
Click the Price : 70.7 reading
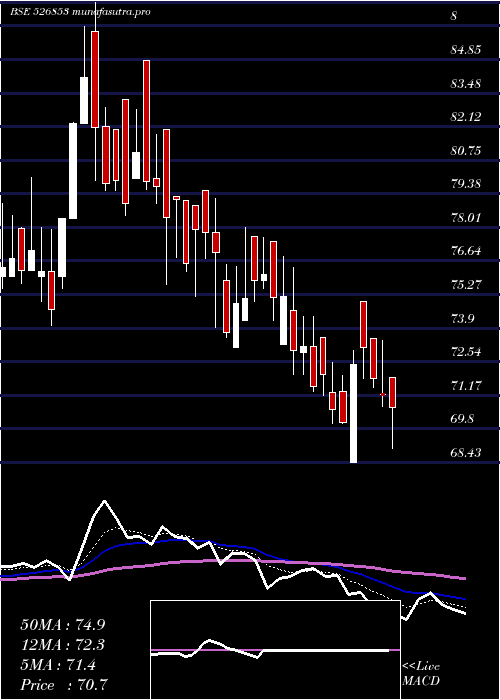point(64,684)
